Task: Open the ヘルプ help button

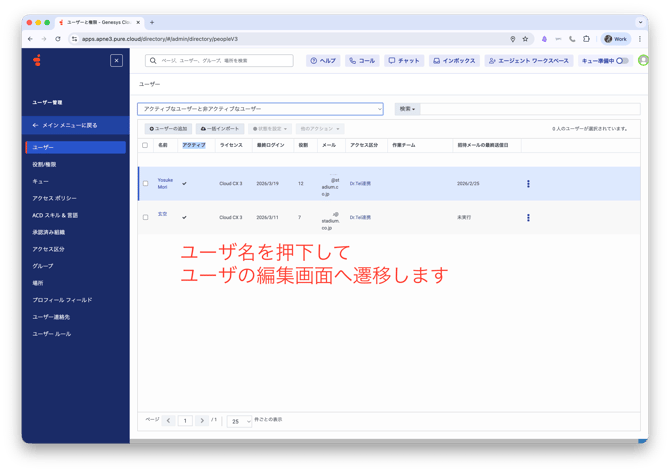Action: [x=323, y=61]
